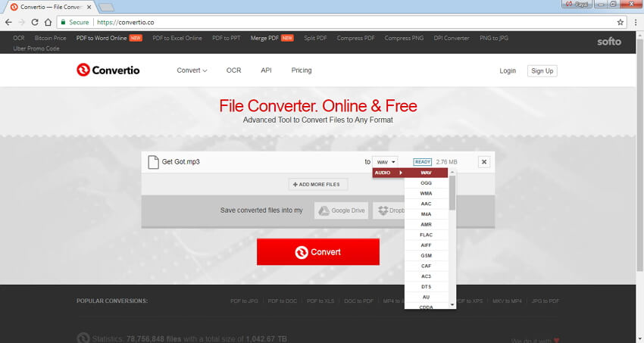Viewport: 644px width, 343px height.
Task: Open PDF to XLS popular conversion
Action: pyautogui.click(x=320, y=301)
